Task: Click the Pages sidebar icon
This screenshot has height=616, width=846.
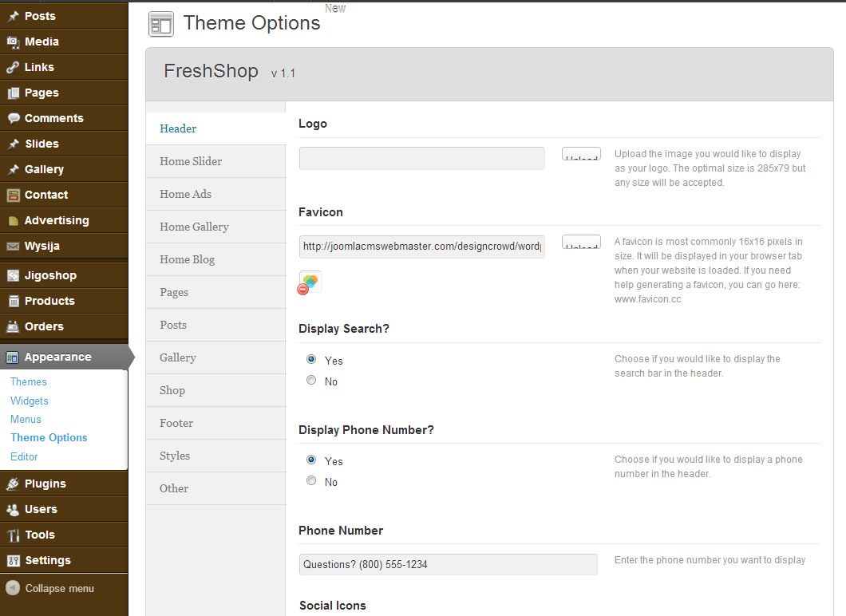Action: coord(13,93)
